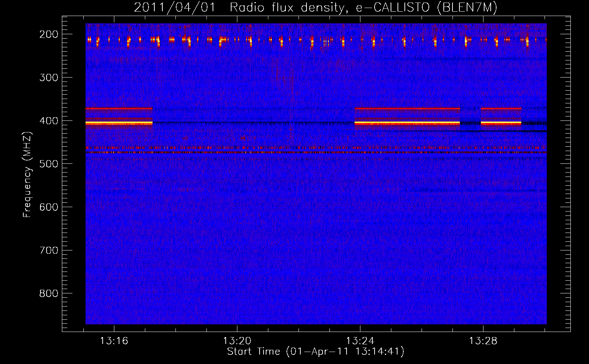
Task: Select the 400 frequency tick label
Action: [49, 121]
